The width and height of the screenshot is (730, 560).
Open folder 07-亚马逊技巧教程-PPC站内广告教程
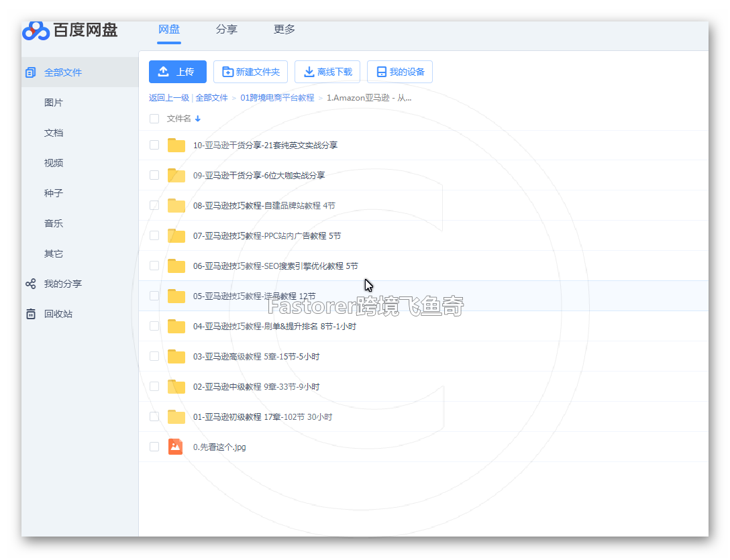267,236
